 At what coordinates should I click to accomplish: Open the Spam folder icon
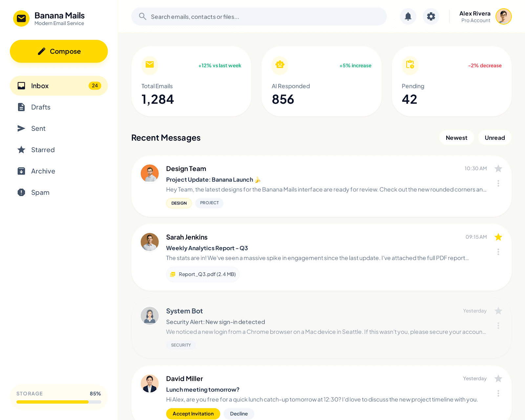click(21, 192)
